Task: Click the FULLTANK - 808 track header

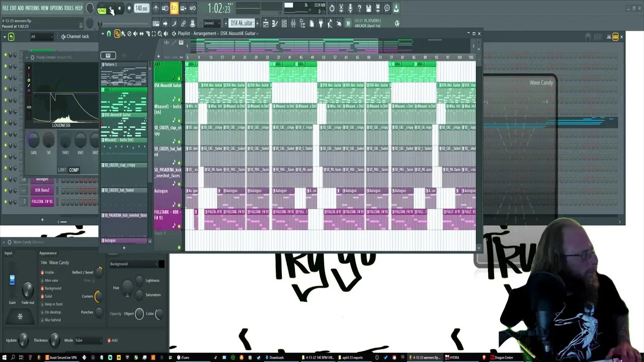Action: click(168, 219)
